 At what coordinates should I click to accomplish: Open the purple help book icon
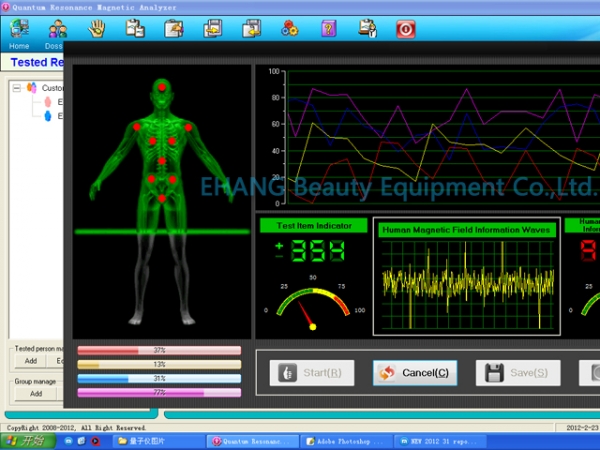click(x=328, y=28)
